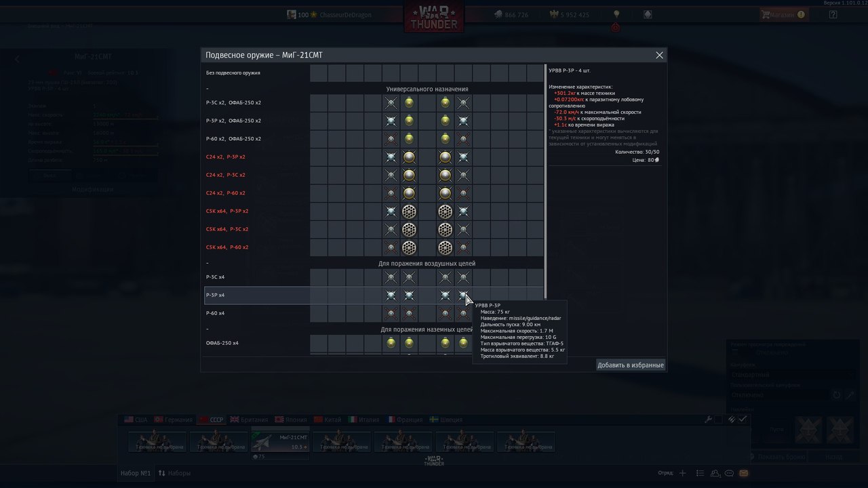Open the chat bubble icon near squad controls

pyautogui.click(x=729, y=472)
